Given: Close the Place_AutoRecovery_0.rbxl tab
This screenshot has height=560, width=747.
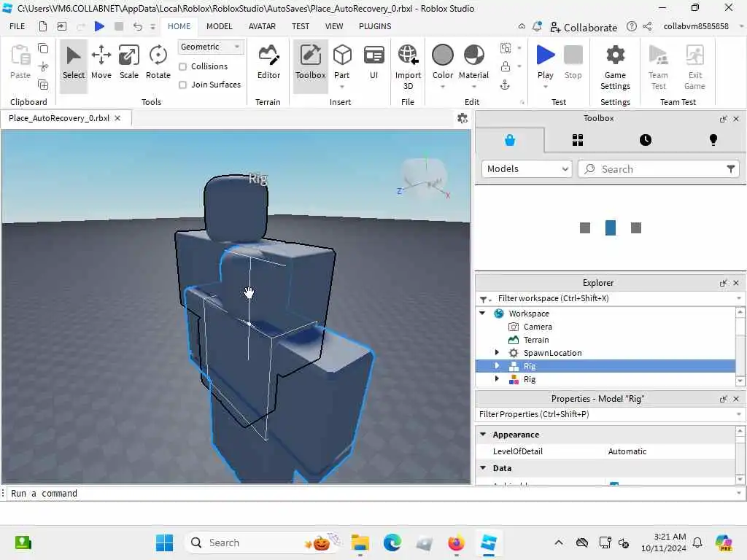Looking at the screenshot, I should tap(117, 118).
